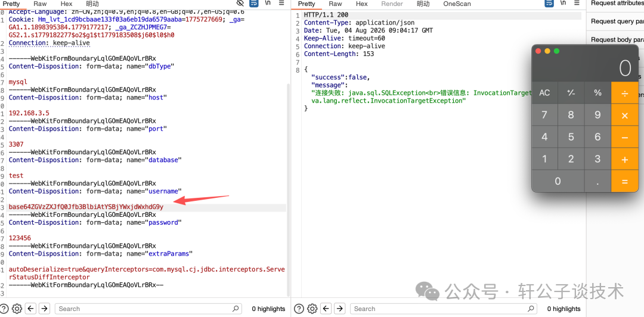Go to next match in request search
This screenshot has width=644, height=317.
tap(44, 309)
